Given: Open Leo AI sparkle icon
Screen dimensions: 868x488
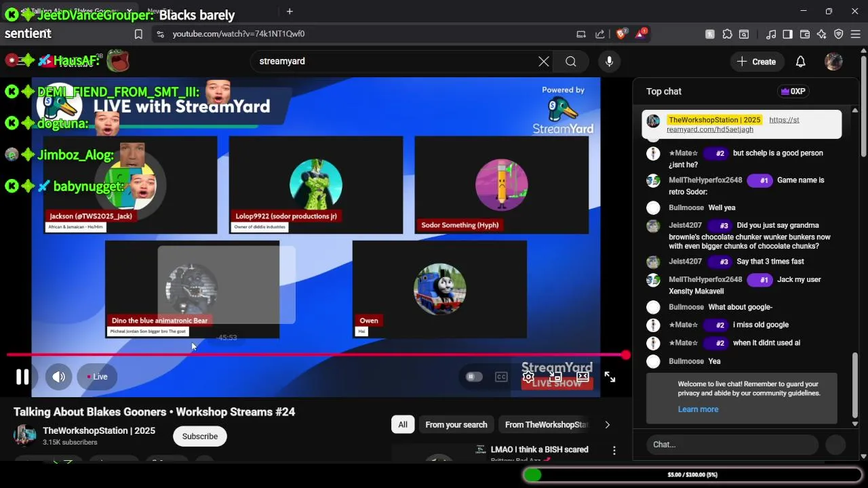Looking at the screenshot, I should pyautogui.click(x=822, y=35).
